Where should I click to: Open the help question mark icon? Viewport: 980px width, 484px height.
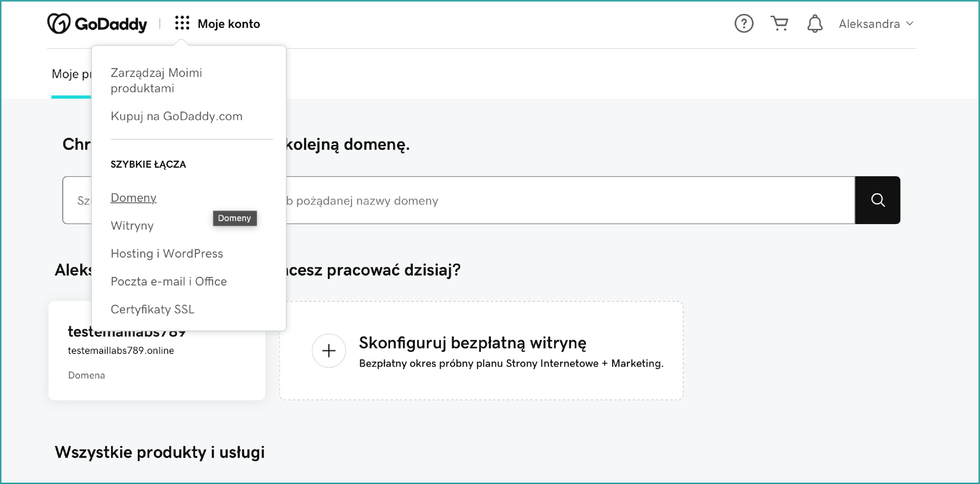tap(744, 23)
